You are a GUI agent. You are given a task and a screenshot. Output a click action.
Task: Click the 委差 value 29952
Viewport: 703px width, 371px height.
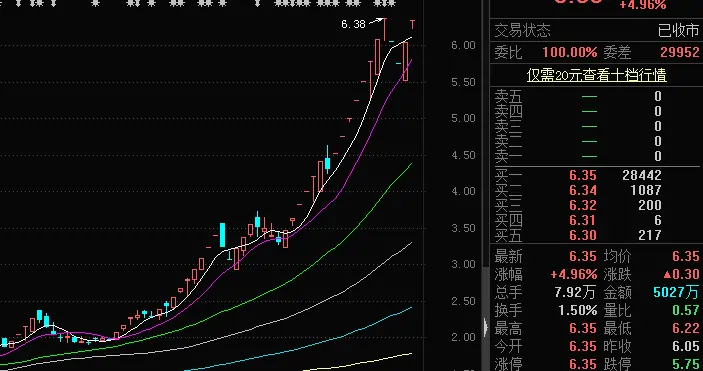pyautogui.click(x=680, y=52)
